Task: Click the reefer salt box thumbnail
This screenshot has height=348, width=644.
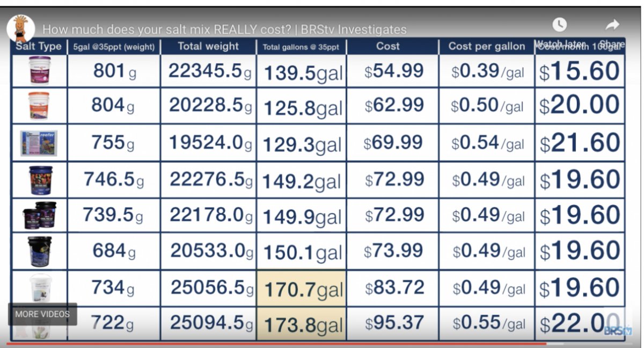Action: [x=39, y=143]
